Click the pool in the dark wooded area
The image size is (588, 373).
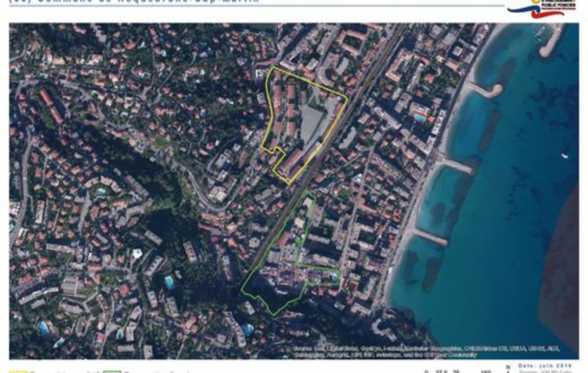(170, 282)
